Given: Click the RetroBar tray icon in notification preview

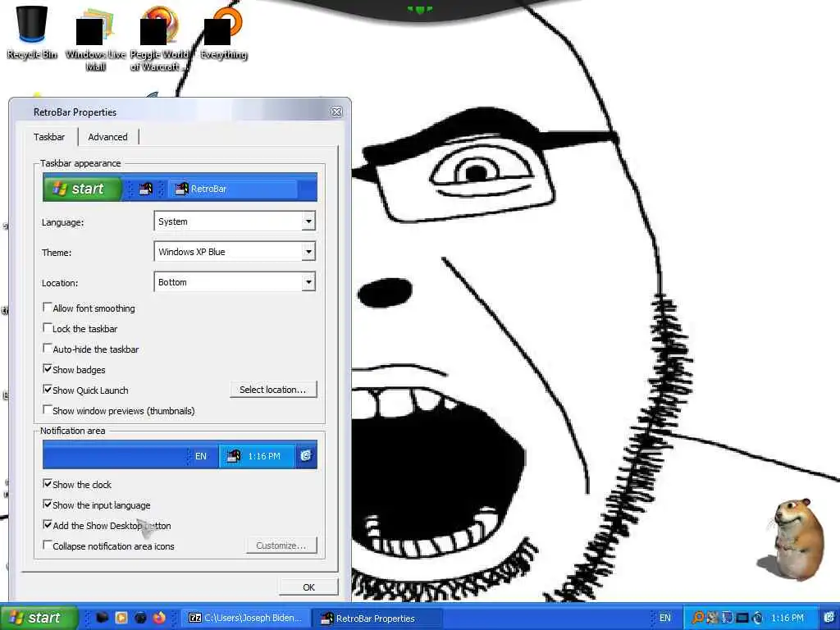Looking at the screenshot, I should (x=234, y=456).
